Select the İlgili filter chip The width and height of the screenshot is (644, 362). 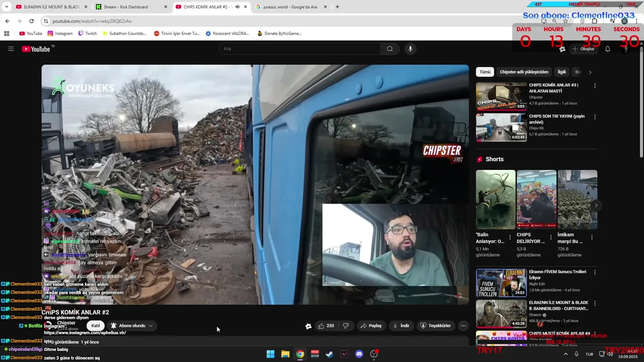(x=561, y=72)
